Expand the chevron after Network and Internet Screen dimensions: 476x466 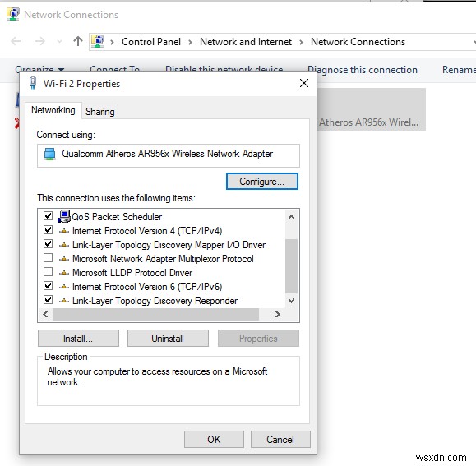[301, 42]
